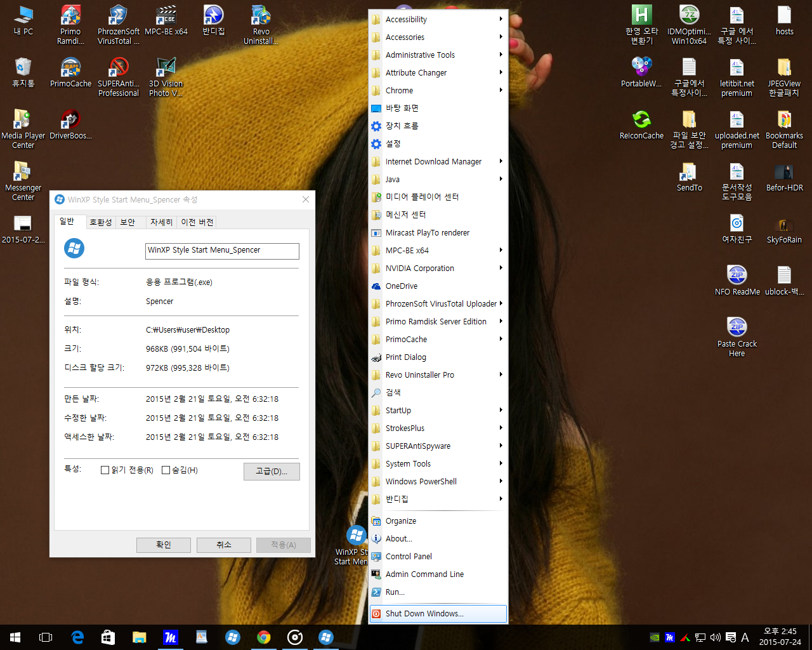Select the ReIconCache desktop icon
This screenshot has width=812, height=650.
point(642,124)
